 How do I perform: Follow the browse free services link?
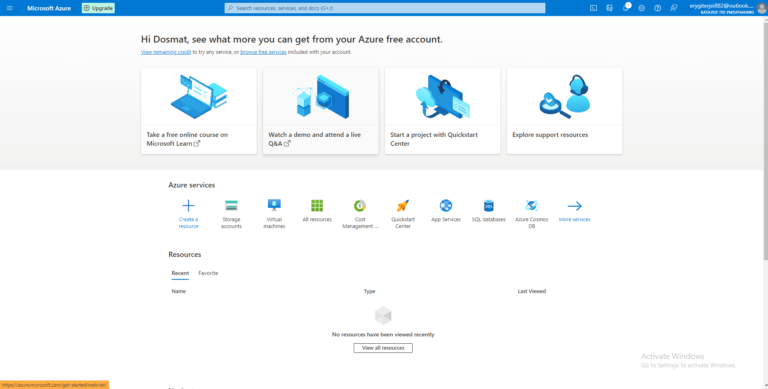tap(264, 52)
